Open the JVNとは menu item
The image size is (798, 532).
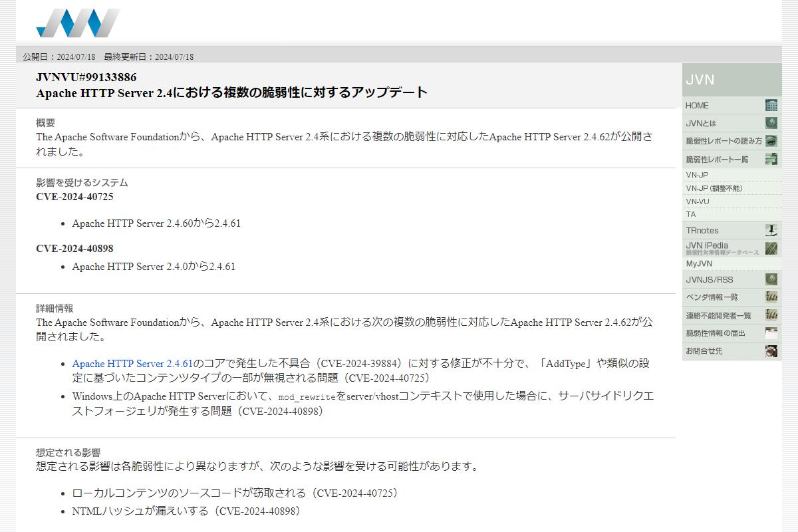(731, 123)
